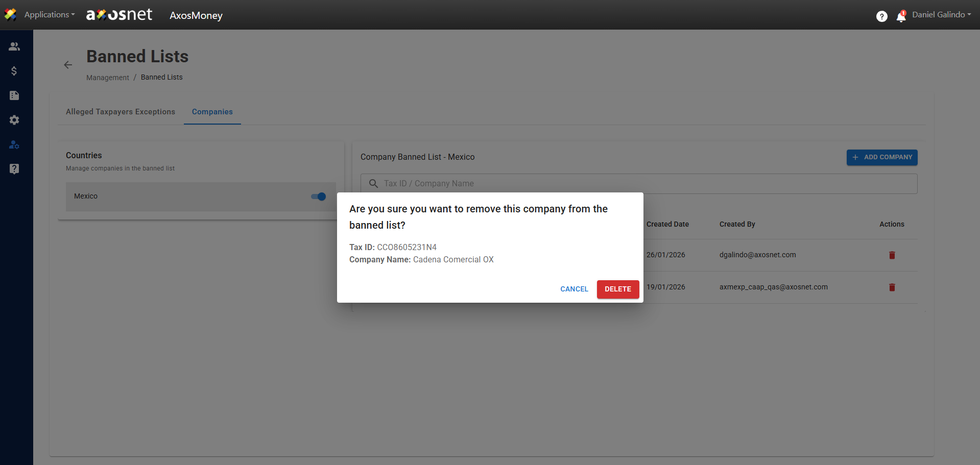
Task: Go back using the arrow icon
Action: [68, 65]
